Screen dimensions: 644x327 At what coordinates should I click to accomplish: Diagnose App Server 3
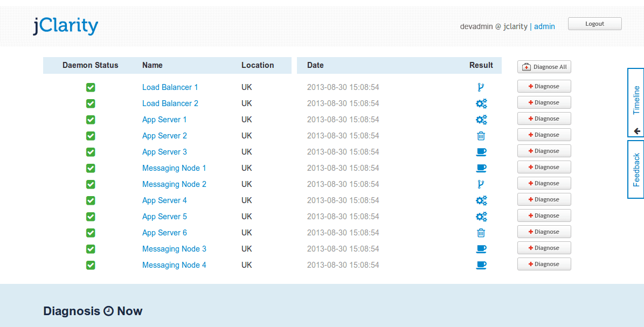coord(544,151)
